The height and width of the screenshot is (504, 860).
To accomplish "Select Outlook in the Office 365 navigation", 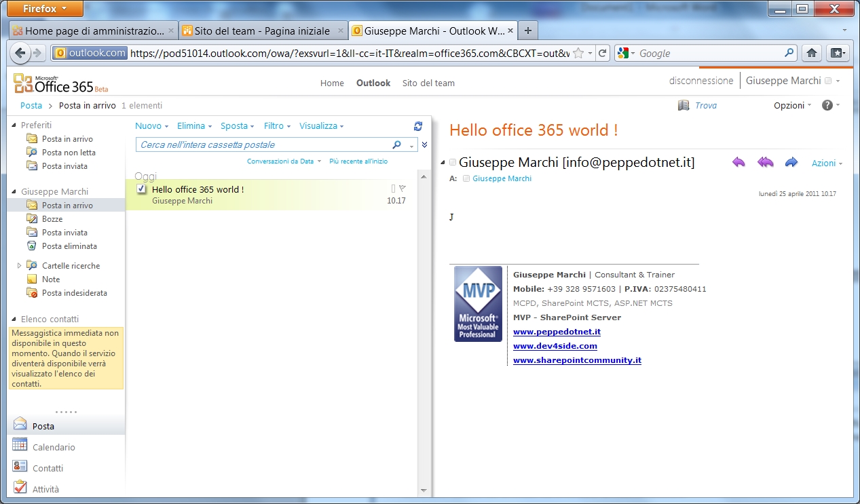I will (x=373, y=83).
